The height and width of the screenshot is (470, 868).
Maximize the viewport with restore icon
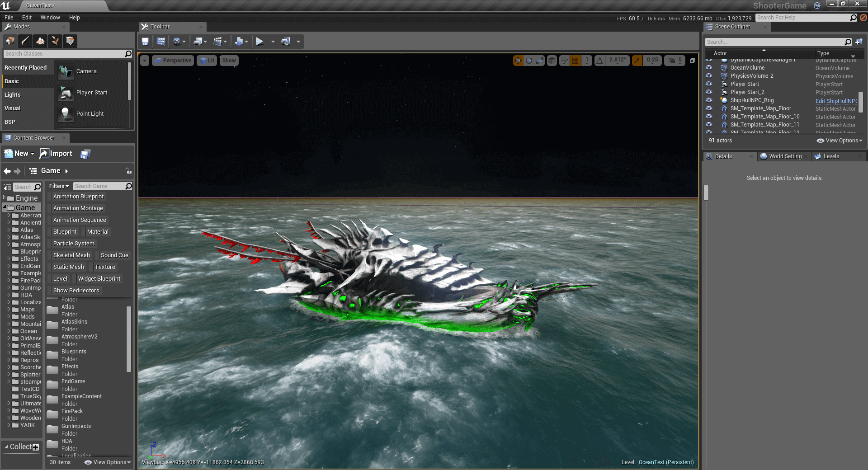pyautogui.click(x=692, y=61)
